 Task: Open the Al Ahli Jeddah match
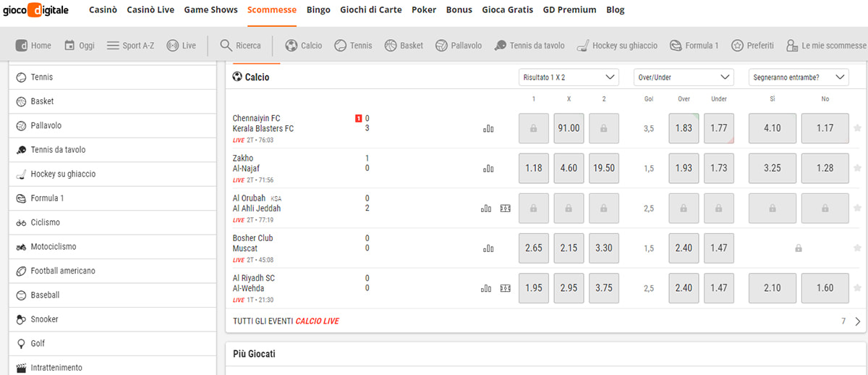coord(257,208)
